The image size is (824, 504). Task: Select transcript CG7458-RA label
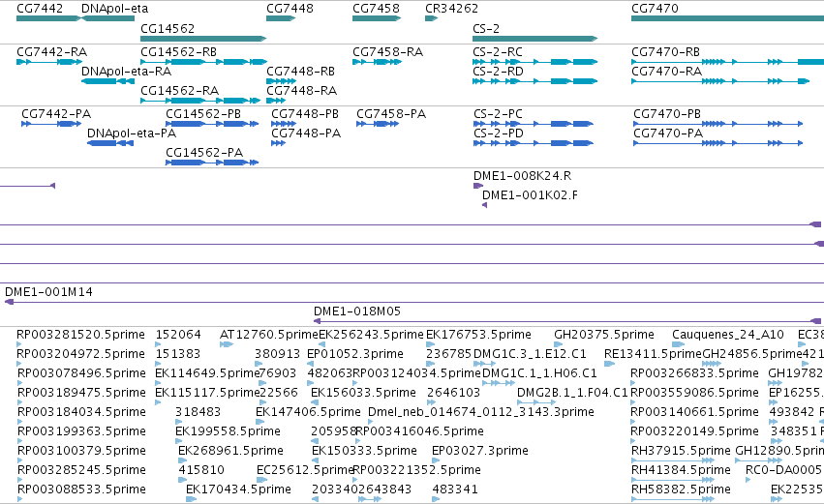388,52
